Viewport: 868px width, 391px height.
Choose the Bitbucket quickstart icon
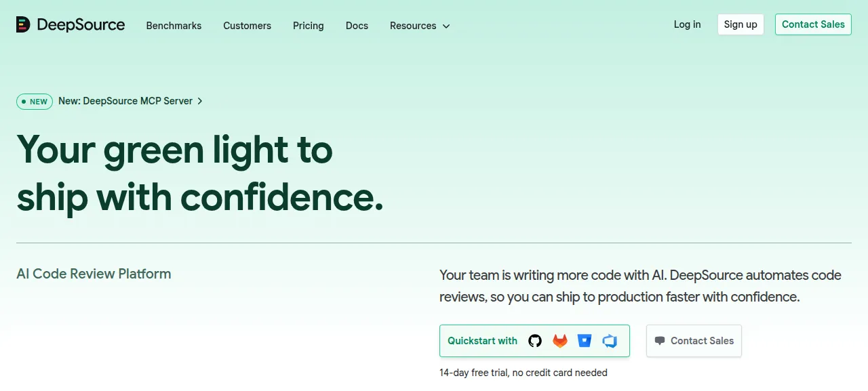pyautogui.click(x=585, y=341)
